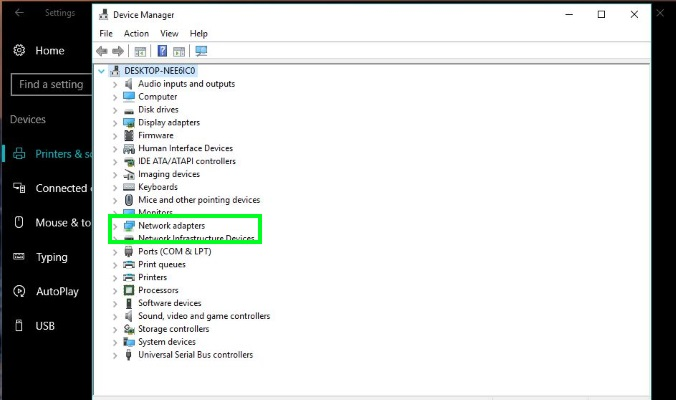Click the Imaging devices icon
The width and height of the screenshot is (676, 400).
coord(128,174)
